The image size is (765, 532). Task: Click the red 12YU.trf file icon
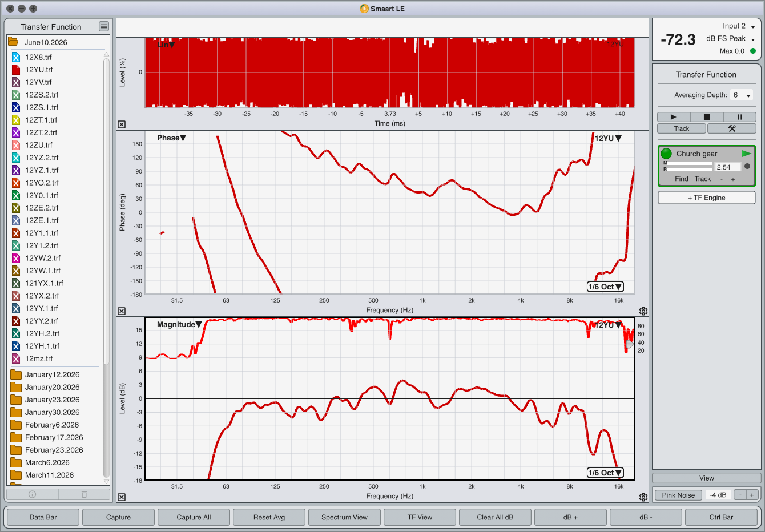(x=16, y=70)
